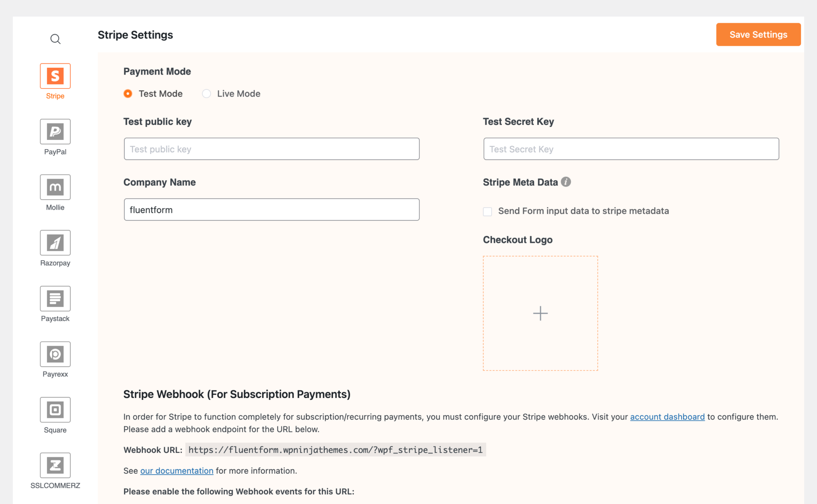Click the search magnifier icon

(55, 39)
